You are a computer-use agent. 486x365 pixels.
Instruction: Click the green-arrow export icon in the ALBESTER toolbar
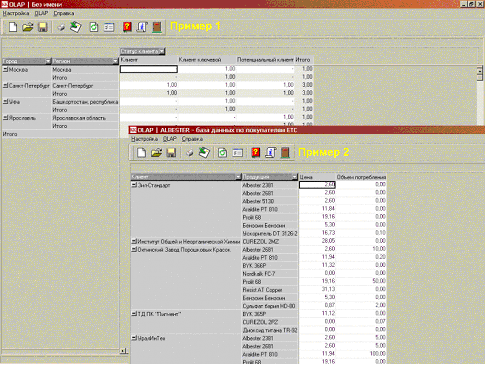[x=204, y=153]
